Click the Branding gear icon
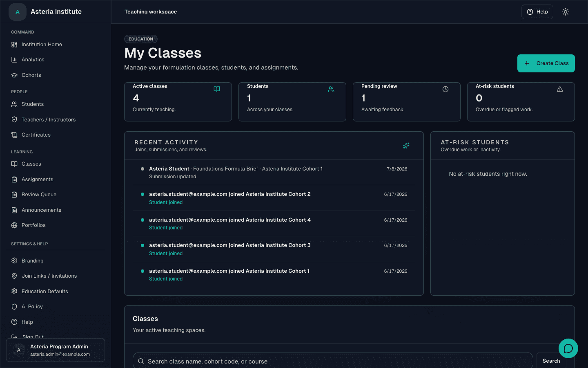 coord(14,261)
